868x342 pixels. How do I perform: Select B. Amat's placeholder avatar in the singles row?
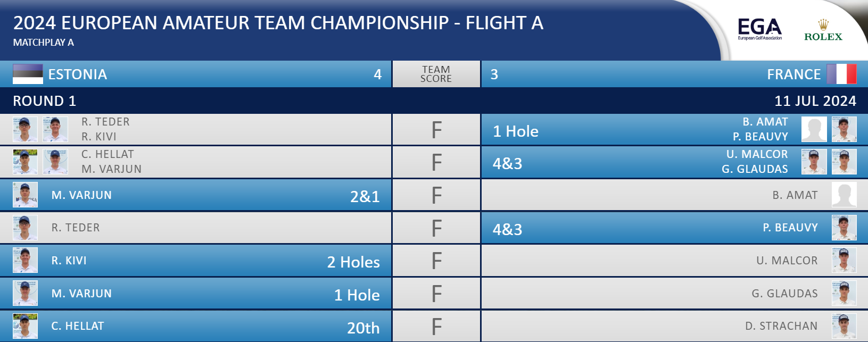coord(844,195)
